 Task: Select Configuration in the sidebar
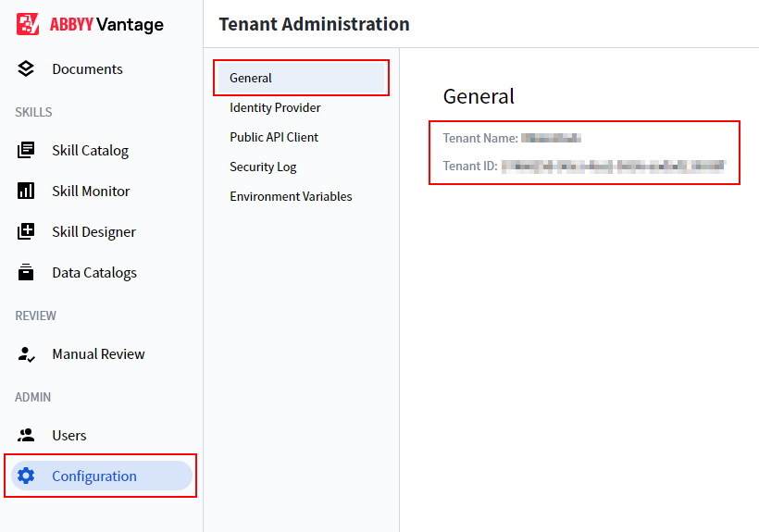pos(102,476)
